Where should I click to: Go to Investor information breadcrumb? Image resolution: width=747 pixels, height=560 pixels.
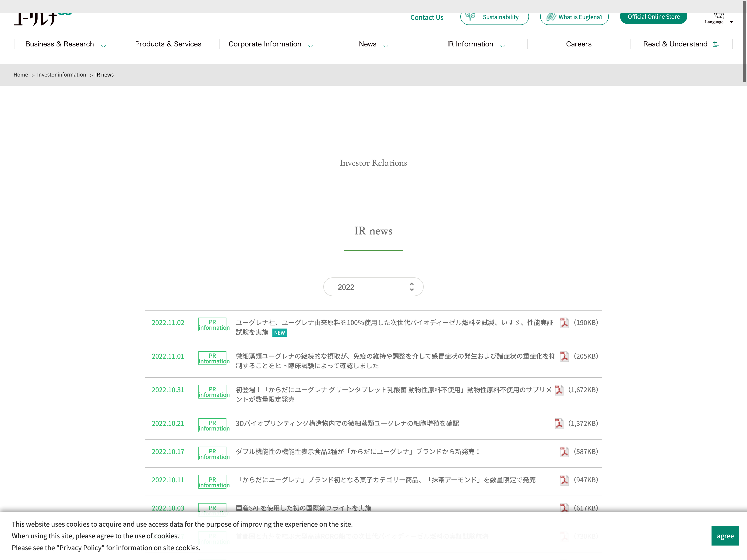pyautogui.click(x=61, y=75)
